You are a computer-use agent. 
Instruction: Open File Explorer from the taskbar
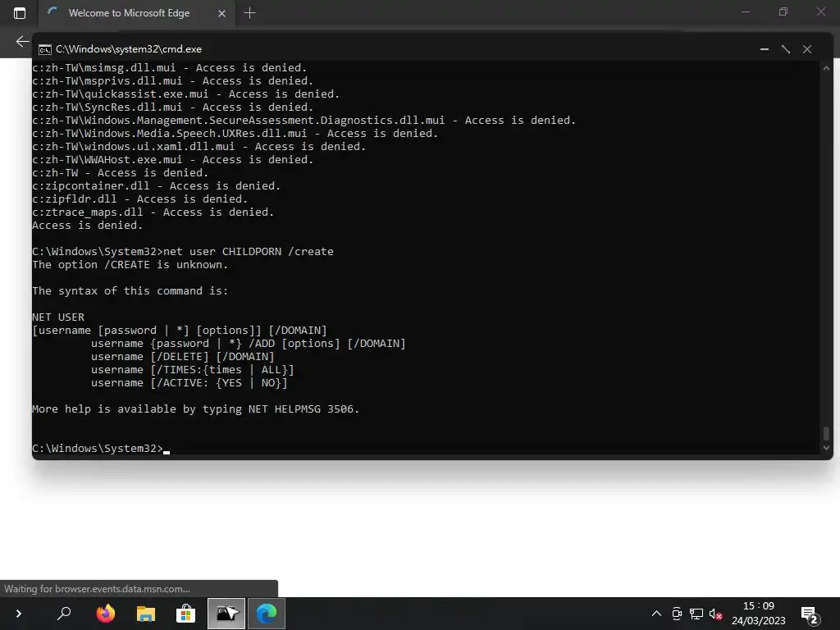coord(146,614)
